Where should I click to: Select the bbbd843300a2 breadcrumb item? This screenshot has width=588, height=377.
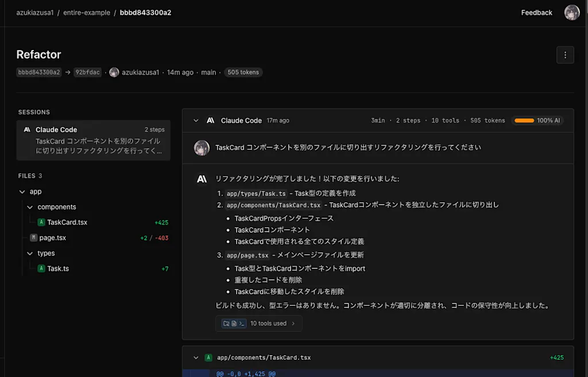click(x=145, y=13)
